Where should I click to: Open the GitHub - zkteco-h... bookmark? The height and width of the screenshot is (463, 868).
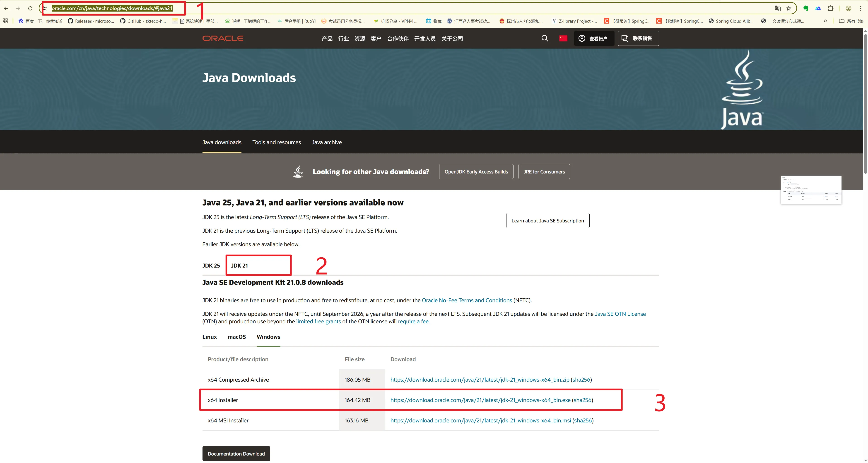tap(143, 21)
